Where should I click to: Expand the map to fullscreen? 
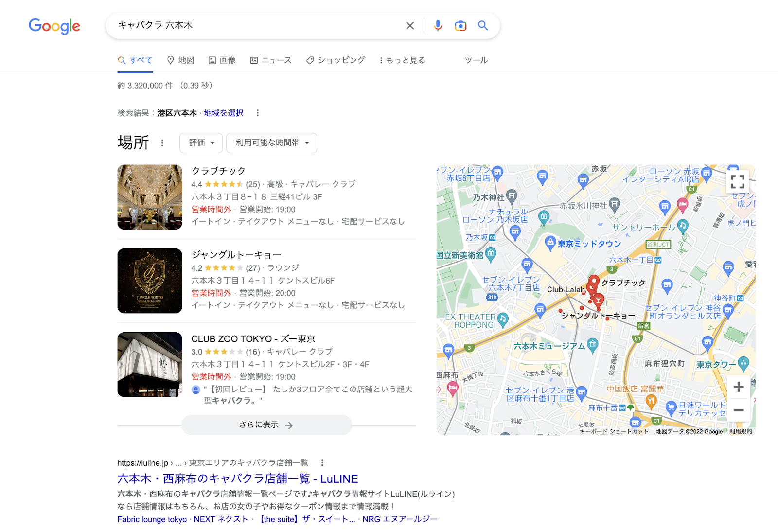tap(737, 181)
